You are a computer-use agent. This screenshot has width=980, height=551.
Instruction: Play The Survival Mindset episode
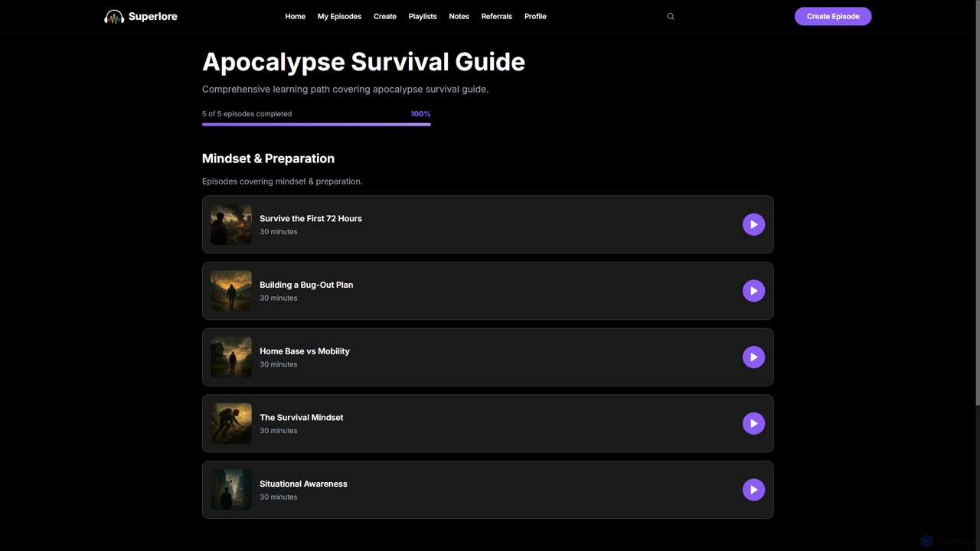(x=753, y=423)
